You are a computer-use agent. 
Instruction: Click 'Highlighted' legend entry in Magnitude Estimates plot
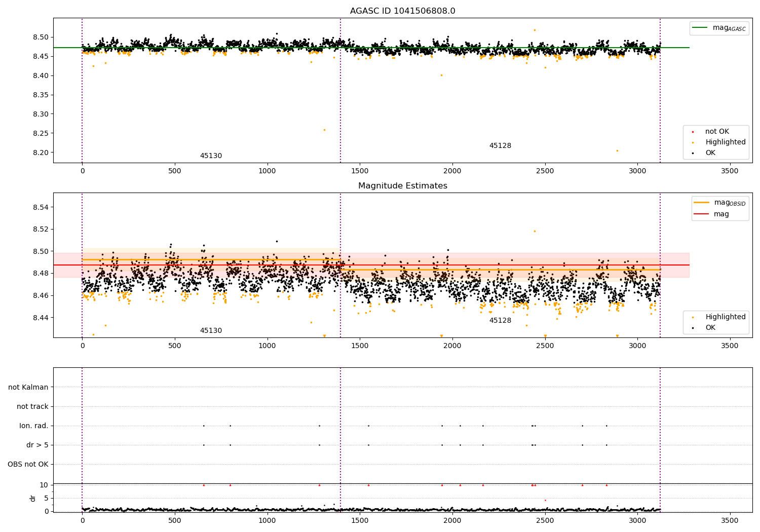(x=725, y=317)
